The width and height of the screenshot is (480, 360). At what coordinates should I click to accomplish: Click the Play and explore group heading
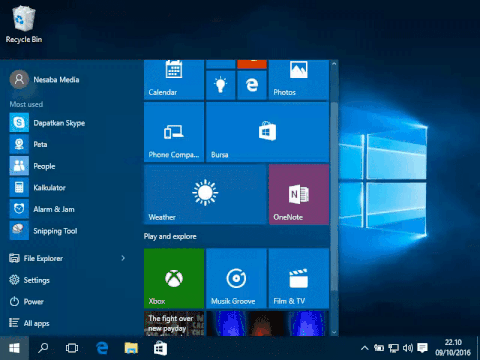click(x=170, y=236)
